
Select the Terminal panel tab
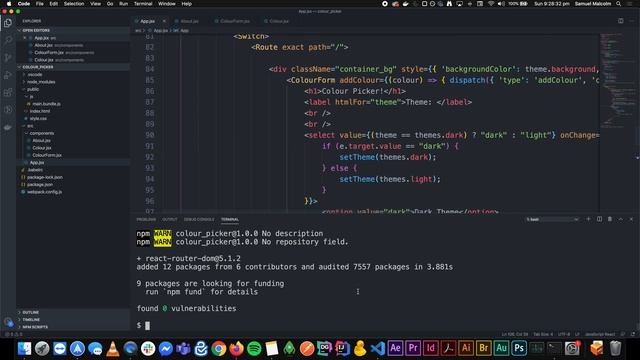(230, 219)
